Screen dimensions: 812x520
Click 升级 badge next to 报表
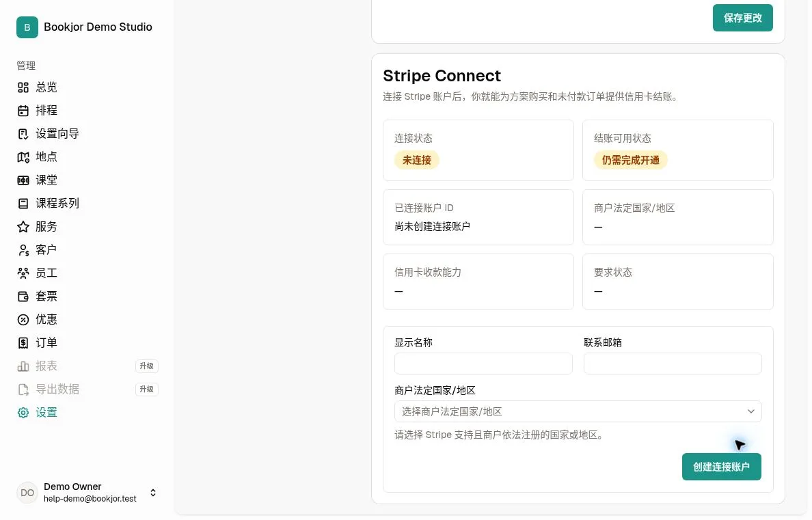point(146,366)
